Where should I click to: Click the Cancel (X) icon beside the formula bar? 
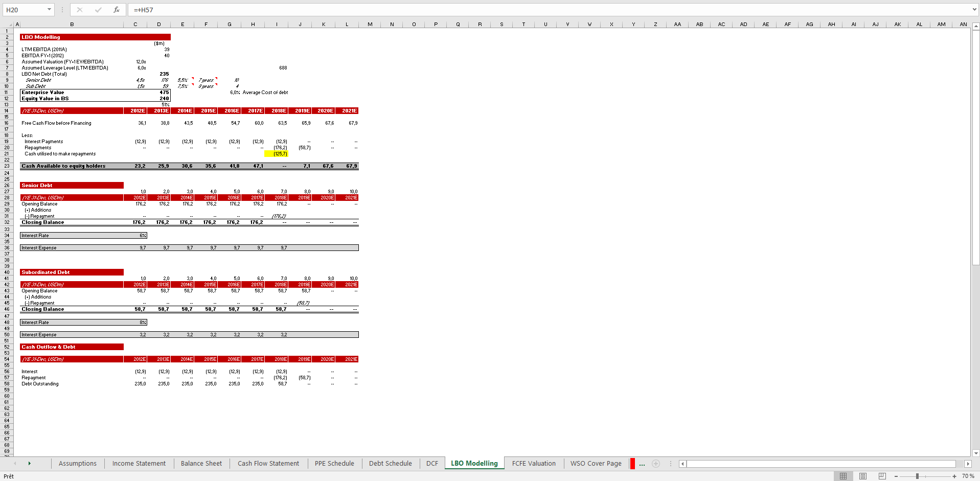pyautogui.click(x=80, y=10)
